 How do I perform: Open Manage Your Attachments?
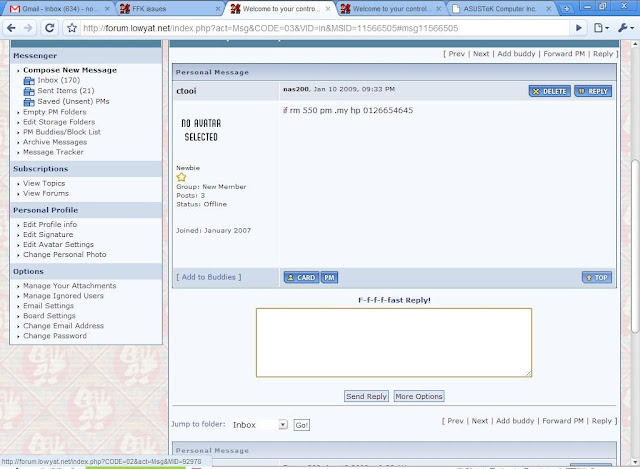tap(70, 286)
